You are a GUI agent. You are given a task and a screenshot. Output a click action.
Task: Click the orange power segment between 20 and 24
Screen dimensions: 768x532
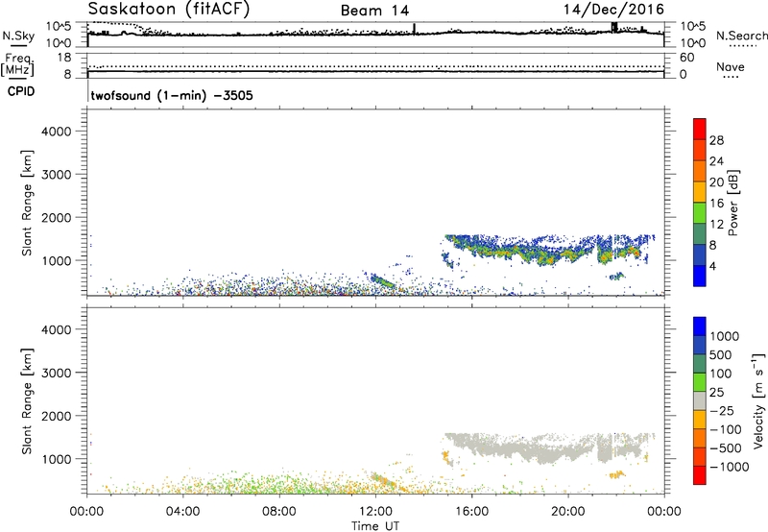pyautogui.click(x=700, y=172)
